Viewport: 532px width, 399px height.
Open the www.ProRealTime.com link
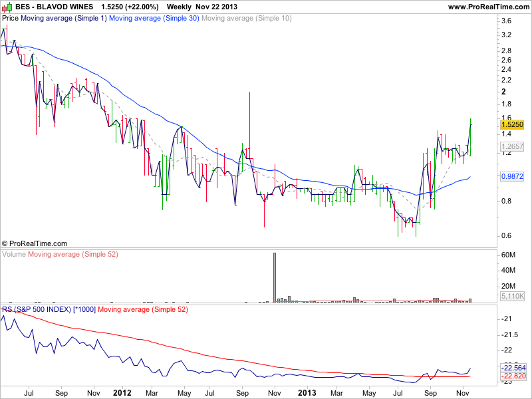489,7
